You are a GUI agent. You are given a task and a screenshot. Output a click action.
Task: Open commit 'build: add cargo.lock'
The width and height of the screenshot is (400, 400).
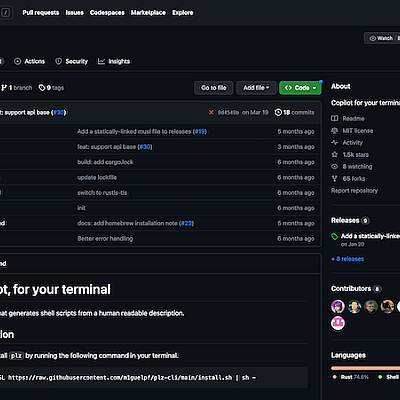coord(105,162)
